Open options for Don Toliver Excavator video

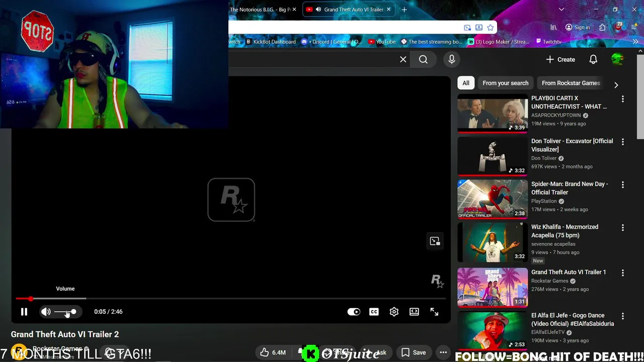pos(623,142)
